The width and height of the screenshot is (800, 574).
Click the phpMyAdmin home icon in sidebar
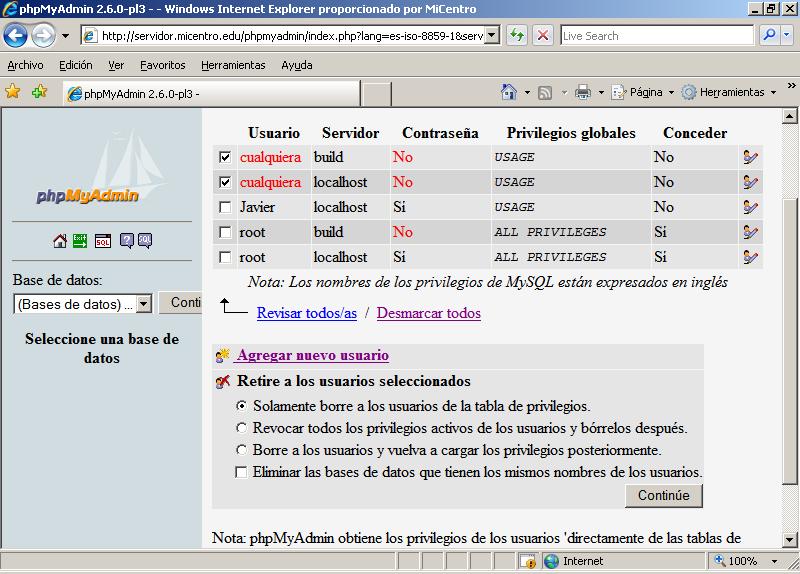coord(60,240)
